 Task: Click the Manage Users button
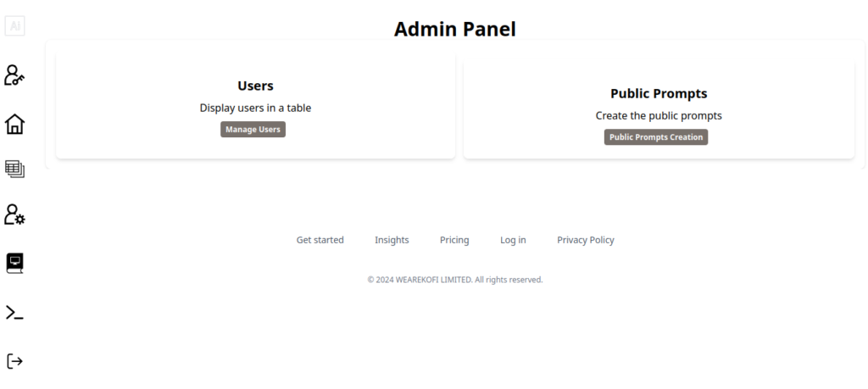pos(253,130)
